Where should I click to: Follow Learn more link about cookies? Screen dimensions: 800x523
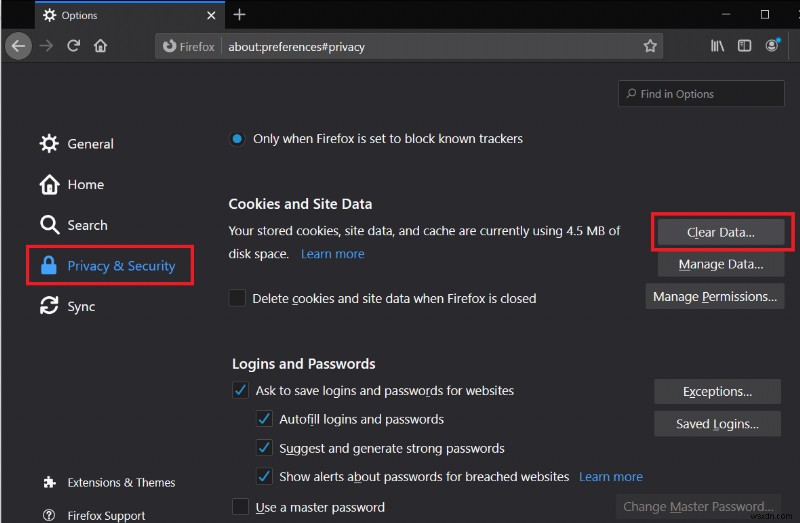pos(332,254)
